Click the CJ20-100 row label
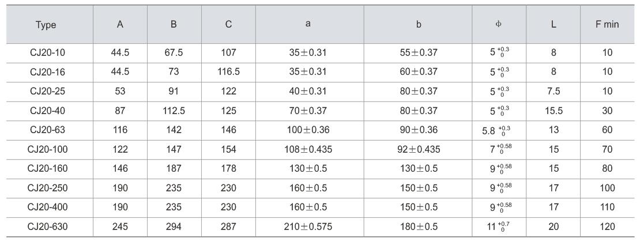The height and width of the screenshot is (245, 644). coord(47,149)
